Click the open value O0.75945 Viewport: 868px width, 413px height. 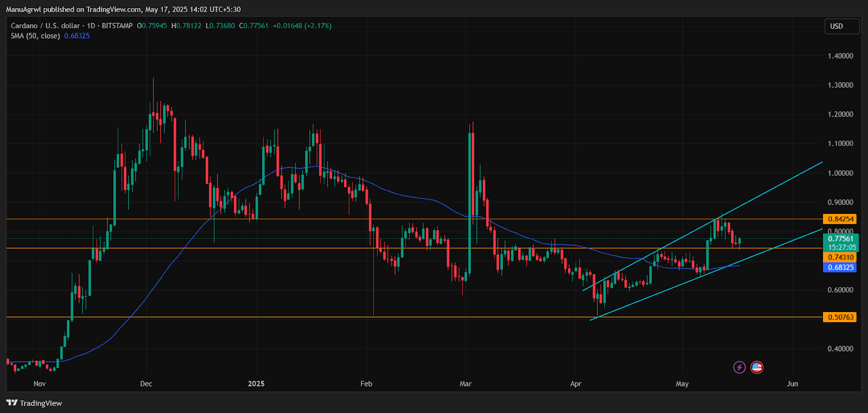(152, 26)
